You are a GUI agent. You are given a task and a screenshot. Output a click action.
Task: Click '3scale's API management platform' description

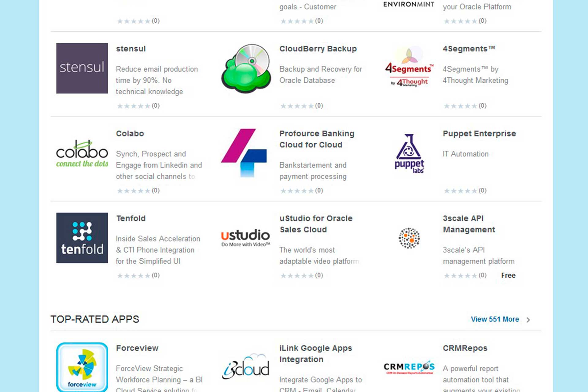[x=479, y=256]
